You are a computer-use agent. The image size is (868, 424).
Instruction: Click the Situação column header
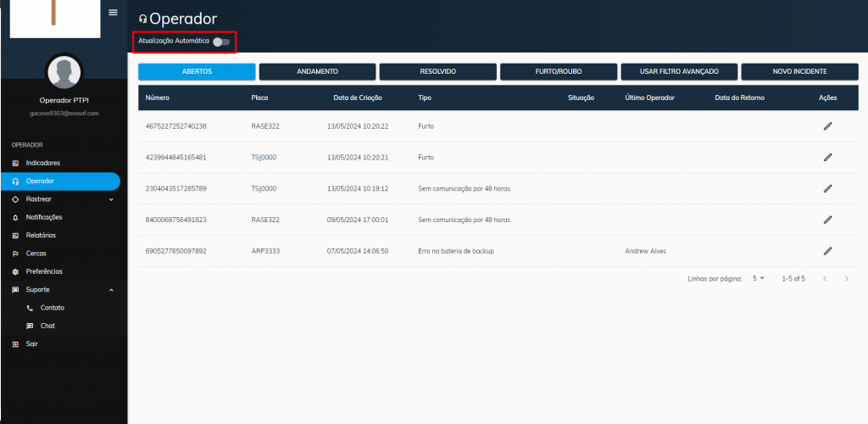(581, 98)
